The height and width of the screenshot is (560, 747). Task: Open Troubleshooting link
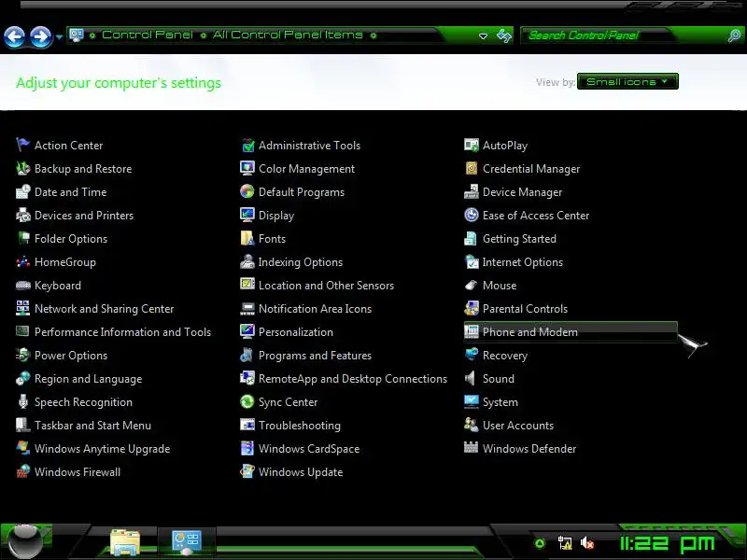299,426
